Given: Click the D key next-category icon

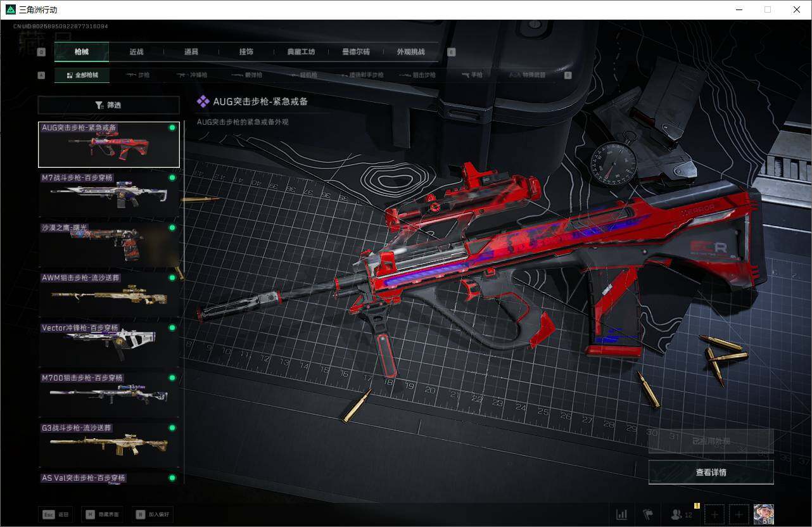Looking at the screenshot, I should (x=568, y=75).
